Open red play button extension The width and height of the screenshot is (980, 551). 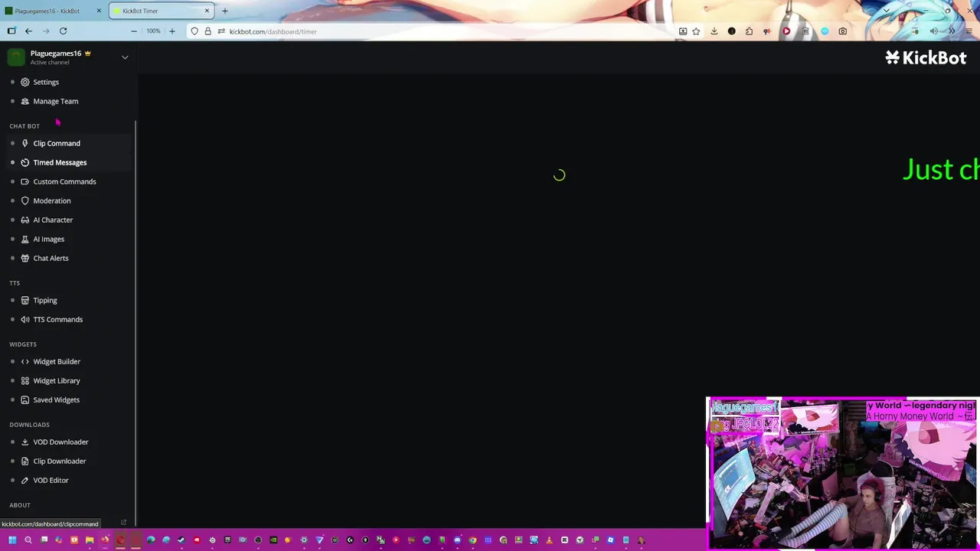pyautogui.click(x=786, y=31)
